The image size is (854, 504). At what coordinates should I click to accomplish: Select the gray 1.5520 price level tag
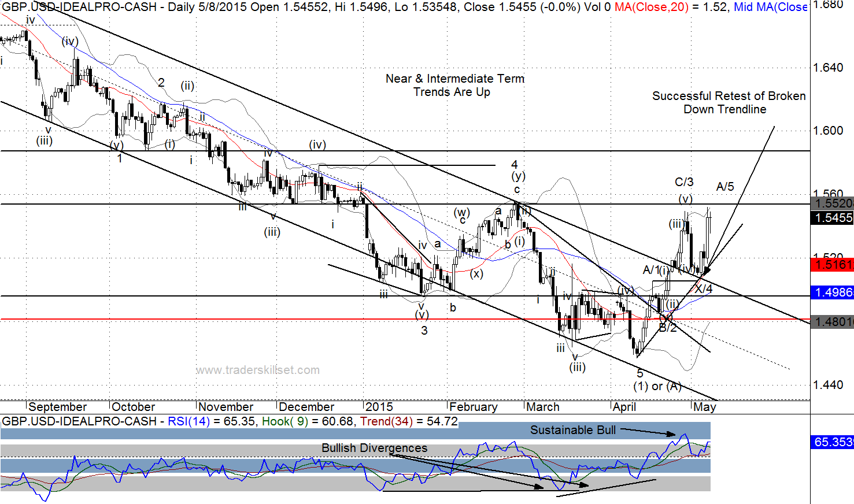pos(833,203)
